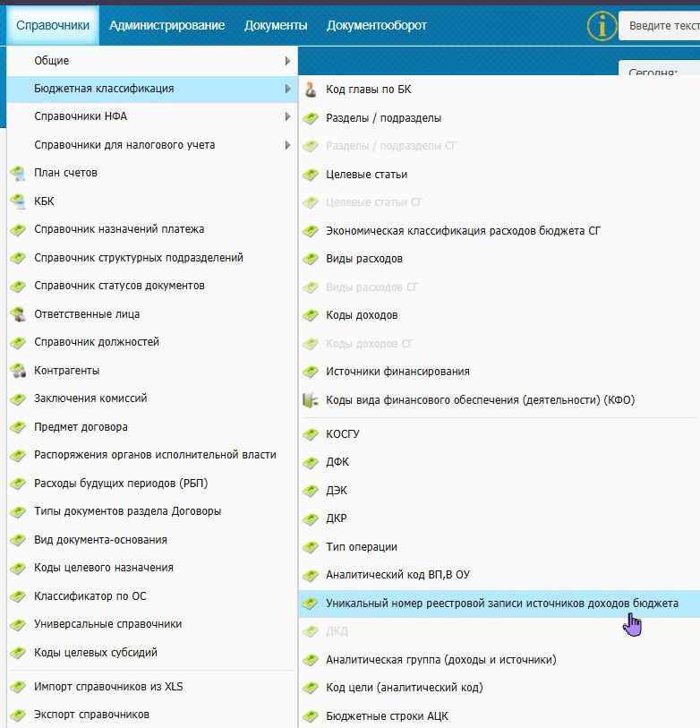Click the ДКР icon
700x728 pixels.
311,519
